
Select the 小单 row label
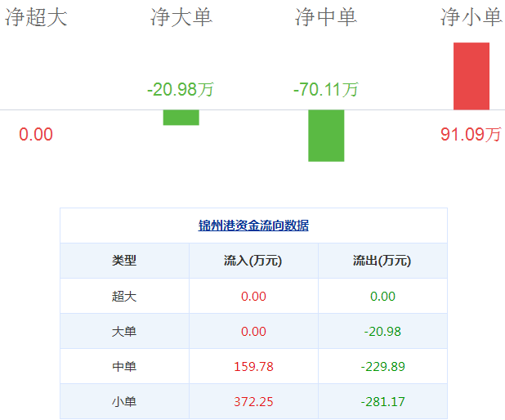(124, 402)
